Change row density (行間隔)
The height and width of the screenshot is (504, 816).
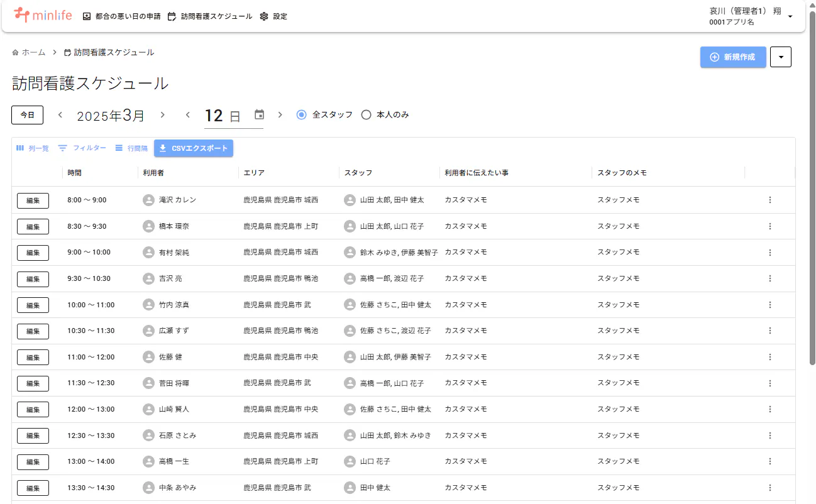point(131,148)
